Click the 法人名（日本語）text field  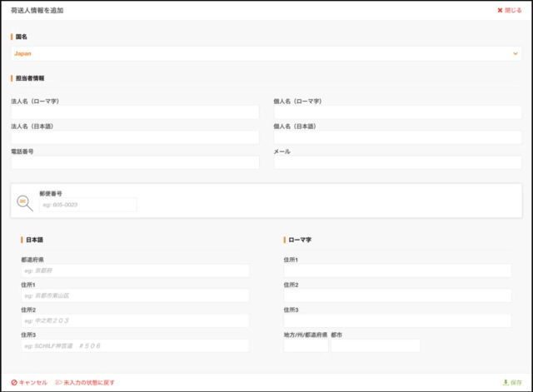pos(135,137)
